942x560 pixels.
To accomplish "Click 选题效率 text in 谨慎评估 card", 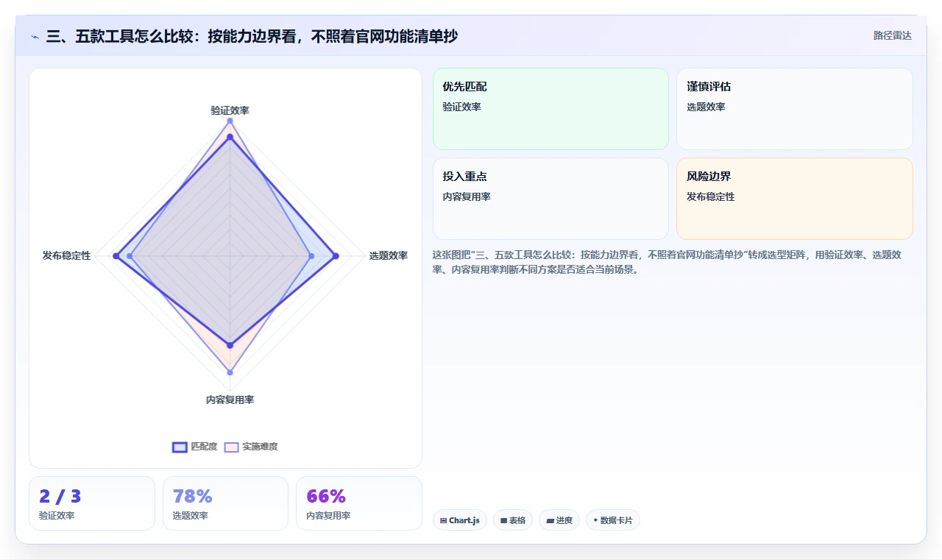I will [706, 107].
